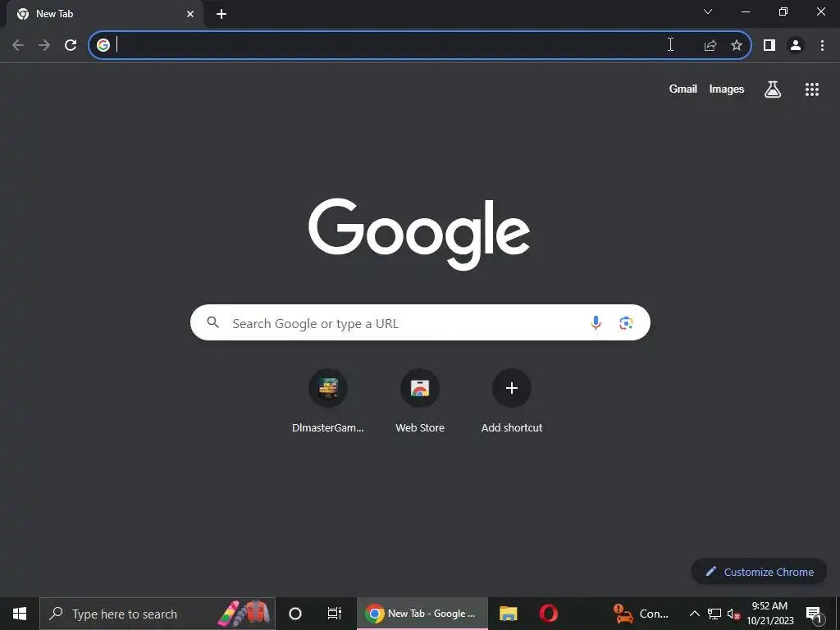Open the network status tray icon
This screenshot has width=840, height=630.
pyautogui.click(x=714, y=614)
